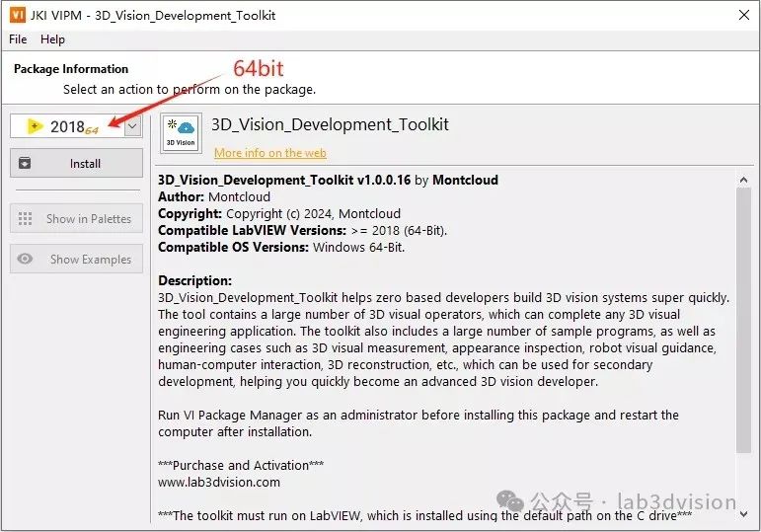Click the Install button
The image size is (761, 532).
click(x=76, y=163)
